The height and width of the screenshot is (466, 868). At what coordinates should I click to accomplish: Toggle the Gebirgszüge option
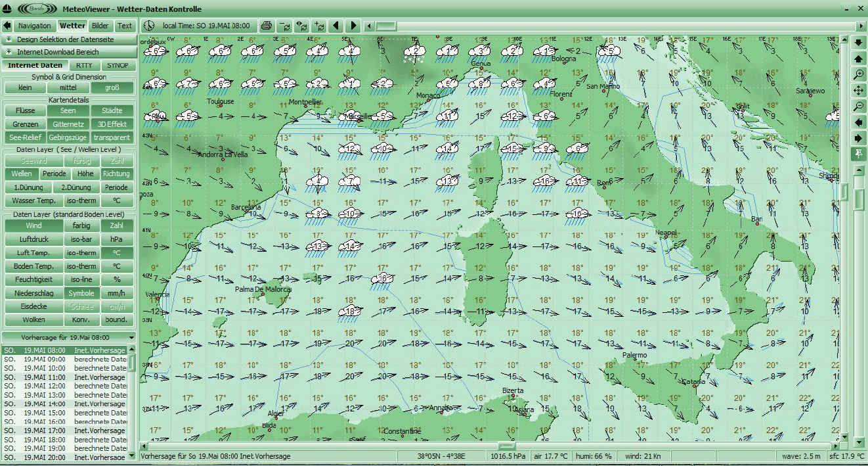[x=68, y=137]
